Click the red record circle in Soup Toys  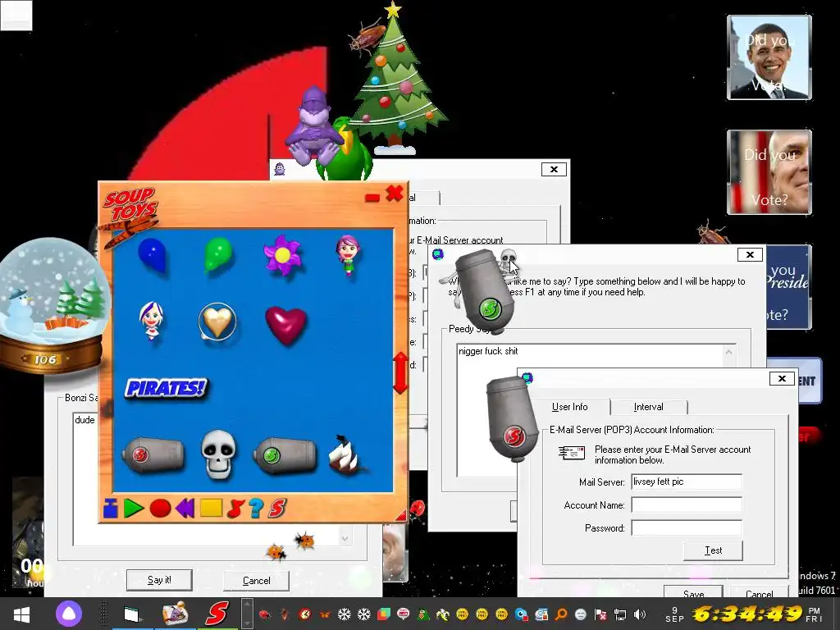(x=160, y=508)
